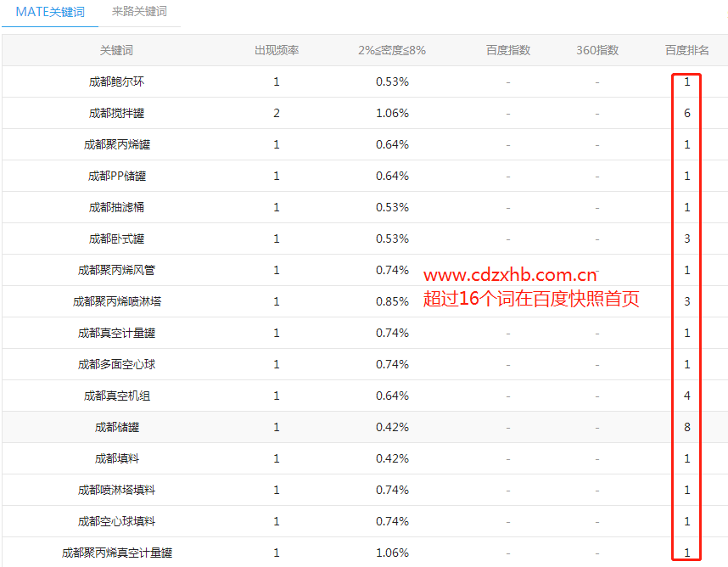Click the 1.06% density for 成都搅拌罐
728x567 pixels.
tap(392, 114)
